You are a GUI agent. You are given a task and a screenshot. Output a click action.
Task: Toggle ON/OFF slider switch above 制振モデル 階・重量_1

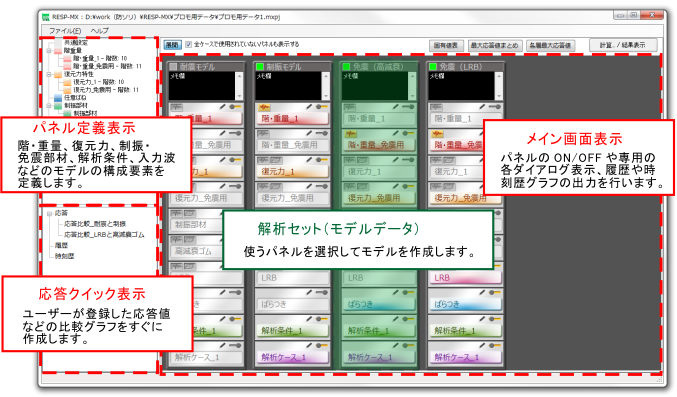coord(322,107)
